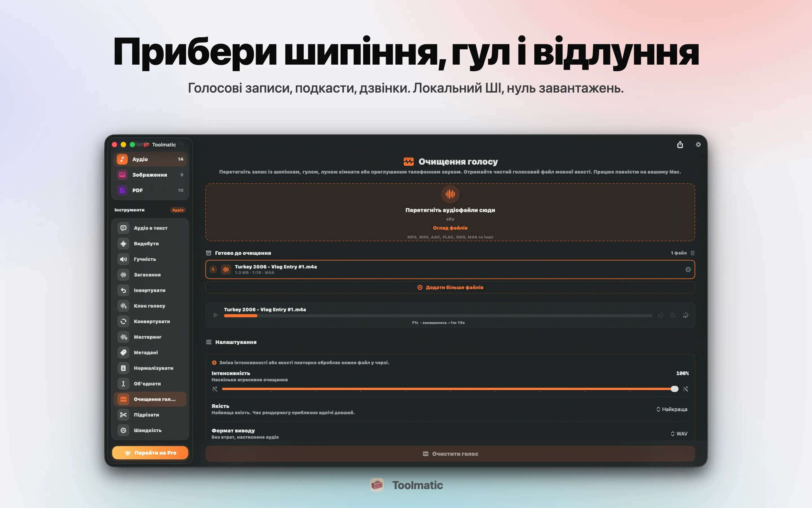Click the Інтенсивність slider handle
The image size is (812, 508).
[674, 389]
